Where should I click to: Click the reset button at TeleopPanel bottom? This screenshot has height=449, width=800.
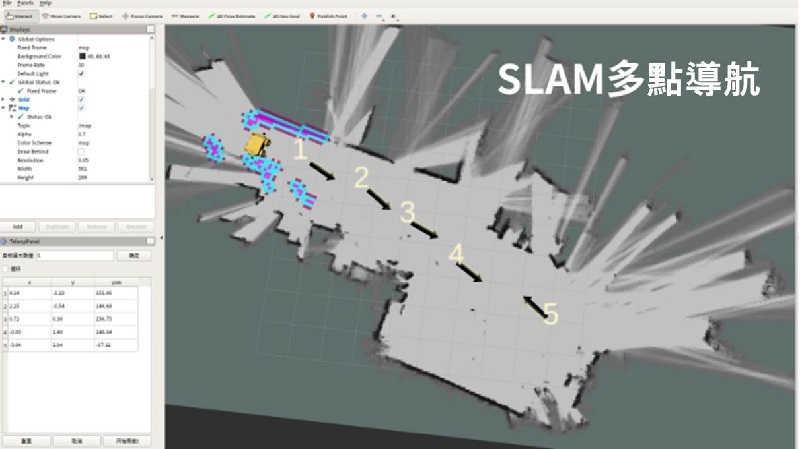click(x=26, y=441)
